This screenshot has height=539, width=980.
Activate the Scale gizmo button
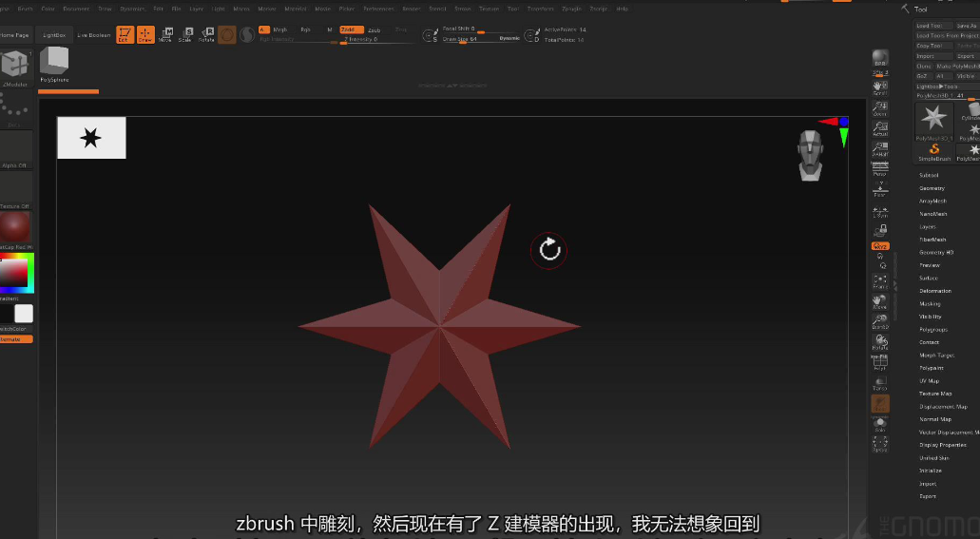pyautogui.click(x=185, y=34)
